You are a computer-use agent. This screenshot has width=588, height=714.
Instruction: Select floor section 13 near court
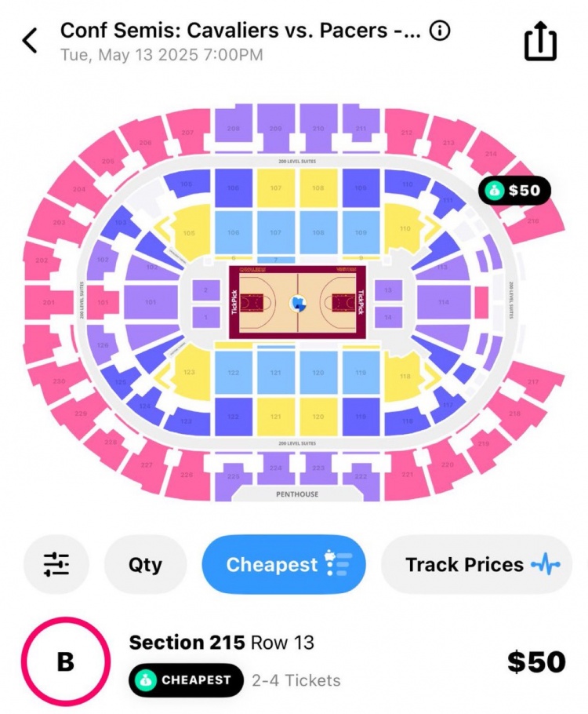point(388,290)
